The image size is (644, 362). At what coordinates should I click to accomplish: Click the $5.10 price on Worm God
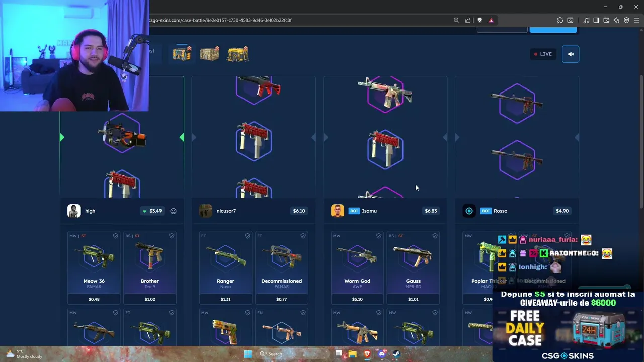point(357,299)
